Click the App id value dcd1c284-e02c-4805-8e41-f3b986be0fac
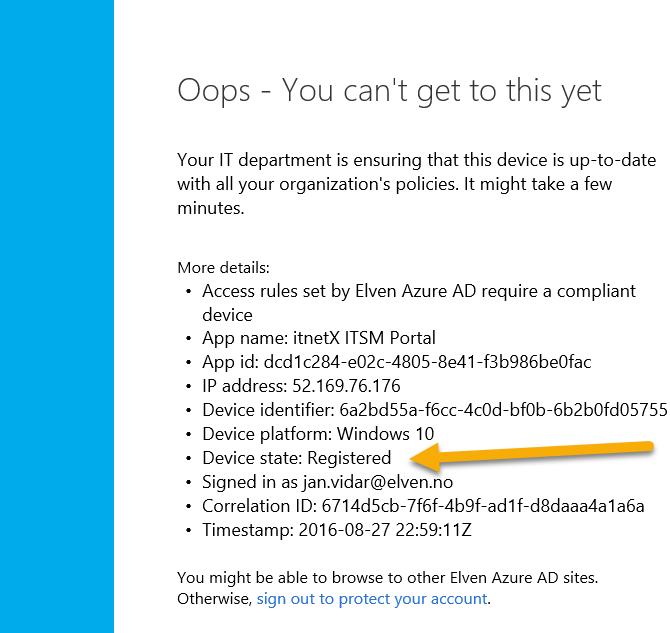Image resolution: width=670 pixels, height=633 pixels. click(x=427, y=362)
